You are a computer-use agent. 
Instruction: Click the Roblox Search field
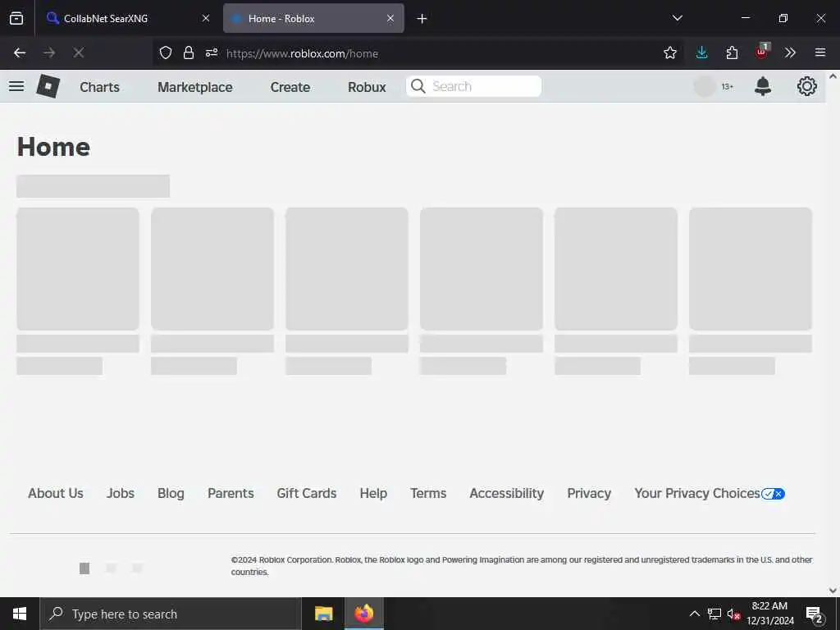tap(473, 86)
